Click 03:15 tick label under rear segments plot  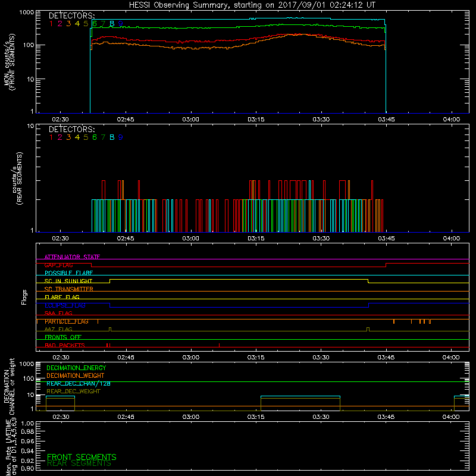coord(256,239)
